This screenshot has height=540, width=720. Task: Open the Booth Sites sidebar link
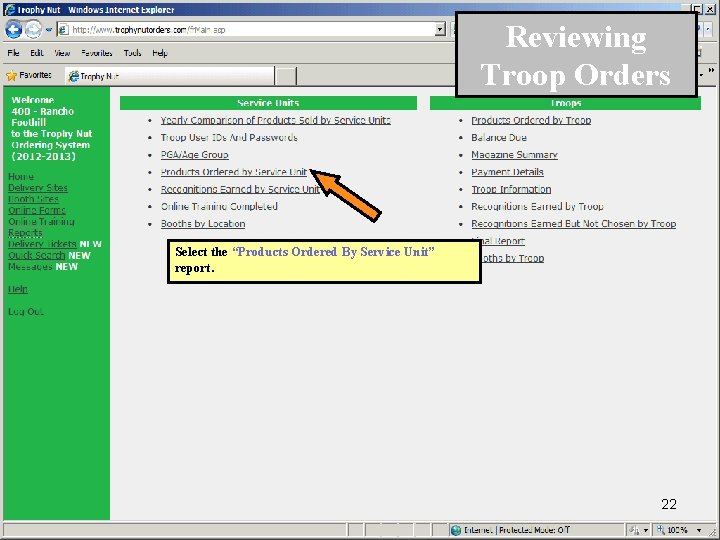pos(34,199)
